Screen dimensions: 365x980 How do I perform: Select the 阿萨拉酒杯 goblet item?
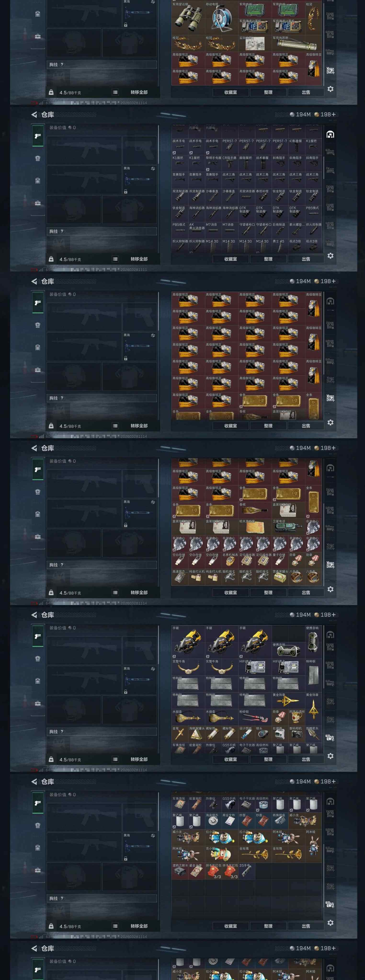coord(297,717)
